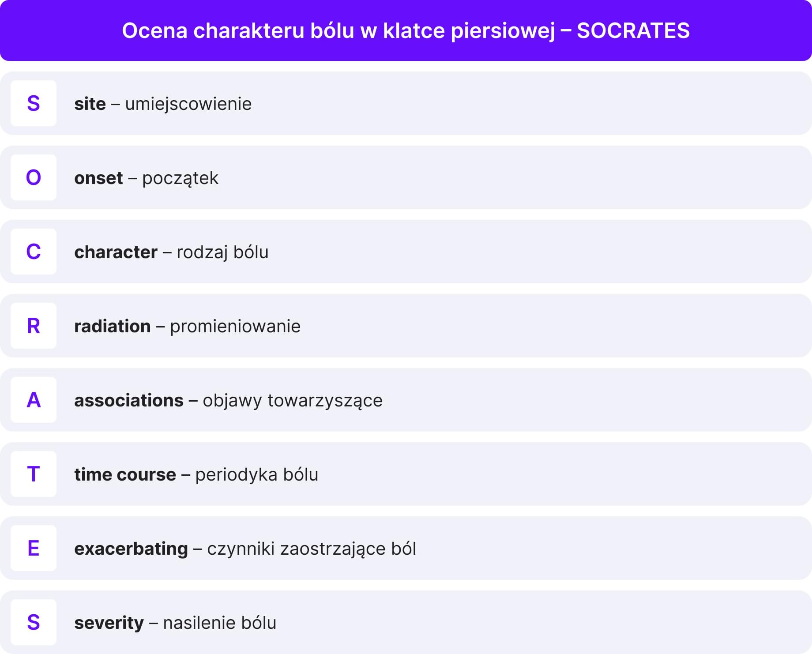Select the C letter tile for character
The width and height of the screenshot is (812, 654).
pyautogui.click(x=34, y=252)
